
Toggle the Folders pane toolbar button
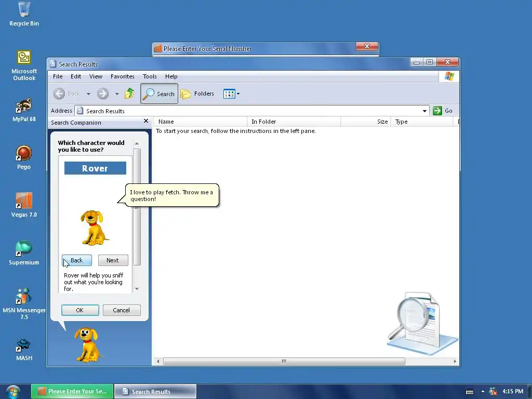point(197,94)
